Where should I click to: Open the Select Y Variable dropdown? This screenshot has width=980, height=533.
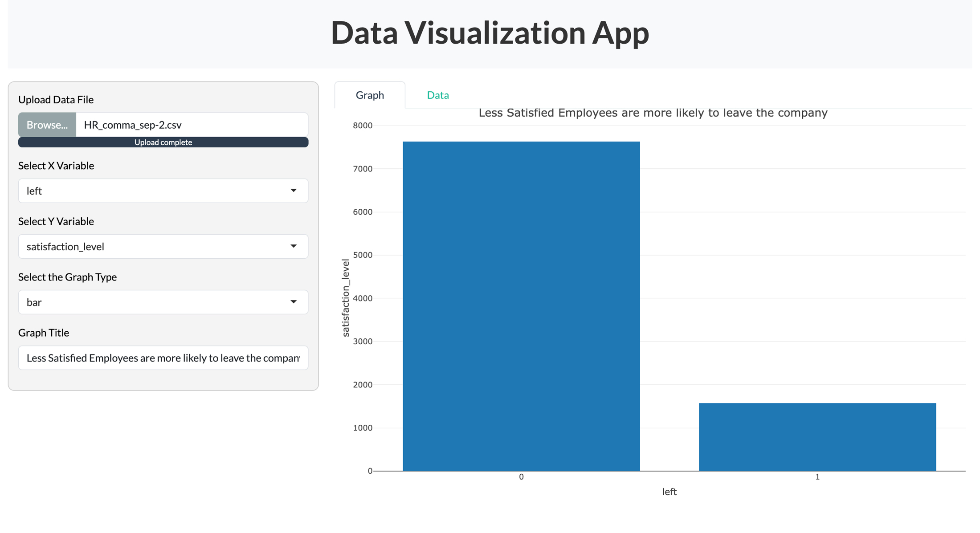click(163, 246)
